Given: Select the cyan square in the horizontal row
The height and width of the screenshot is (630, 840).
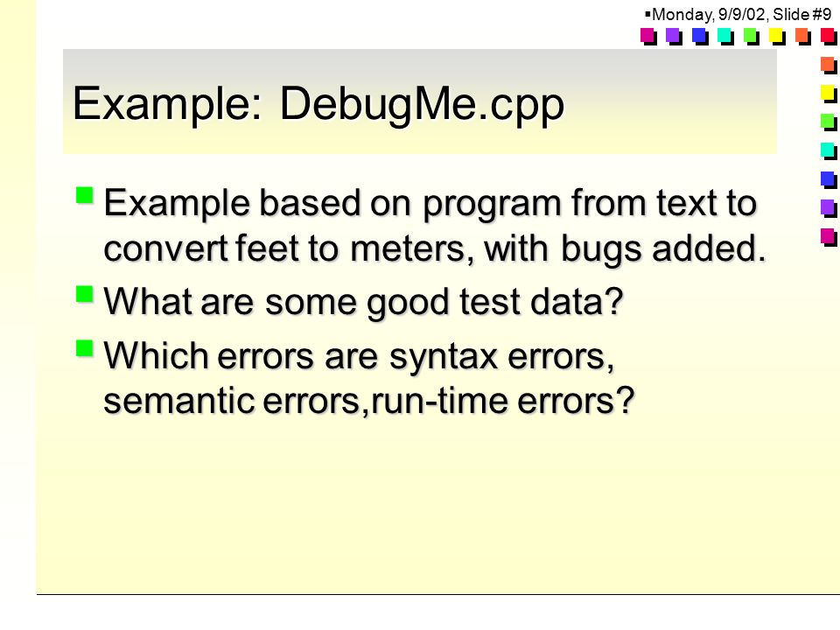Looking at the screenshot, I should click(x=725, y=37).
